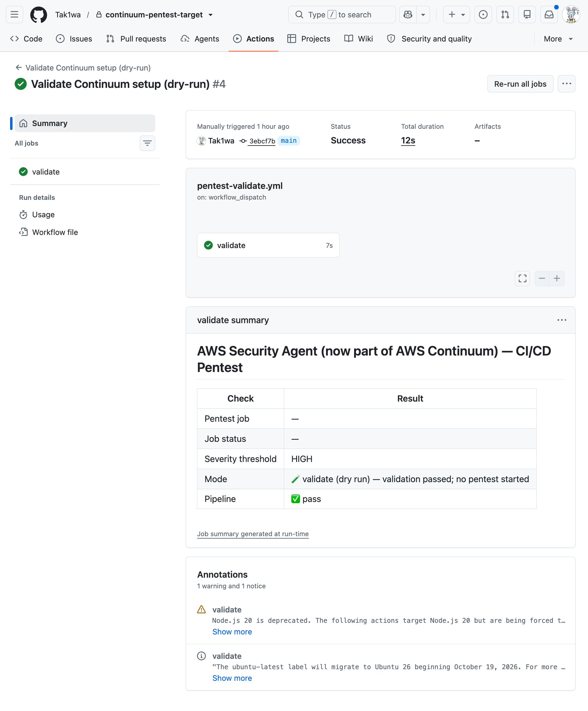Open Job summary generated at run-time link

pos(253,534)
